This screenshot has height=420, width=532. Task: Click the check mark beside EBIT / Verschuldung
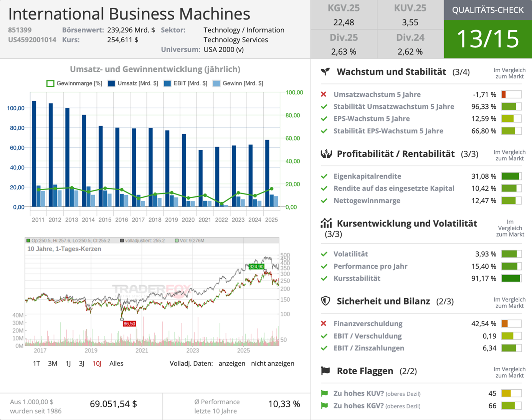coord(324,336)
